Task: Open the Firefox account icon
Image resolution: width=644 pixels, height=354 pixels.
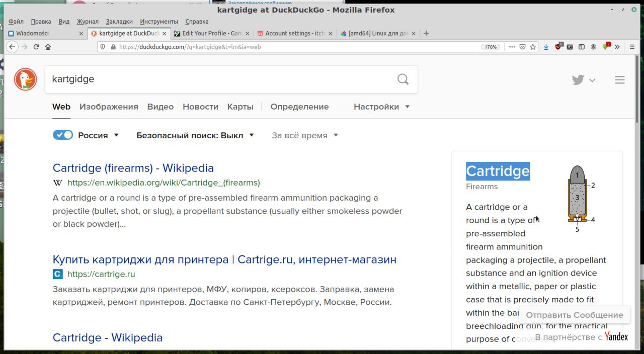Action: (594, 47)
